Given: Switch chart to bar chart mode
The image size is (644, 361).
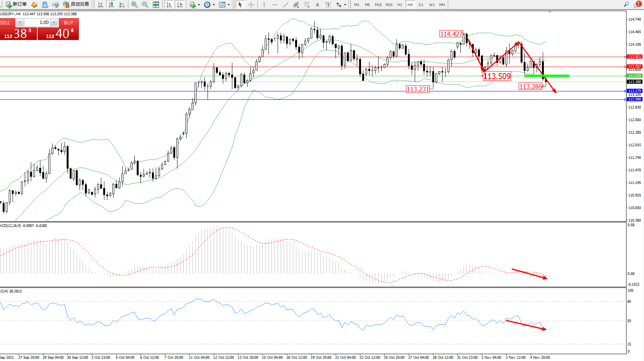Looking at the screenshot, I should (101, 5).
